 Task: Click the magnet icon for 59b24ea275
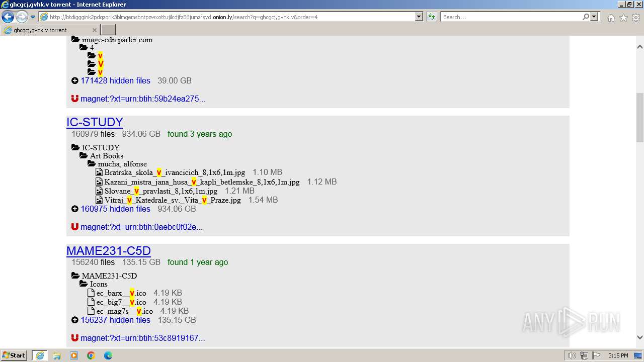[x=75, y=99]
